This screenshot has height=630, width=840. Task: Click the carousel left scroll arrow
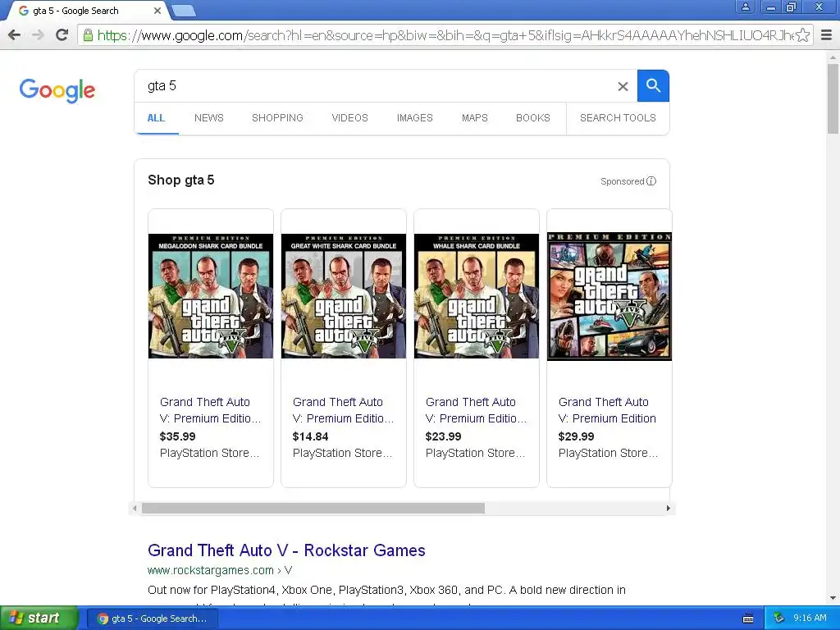click(135, 508)
